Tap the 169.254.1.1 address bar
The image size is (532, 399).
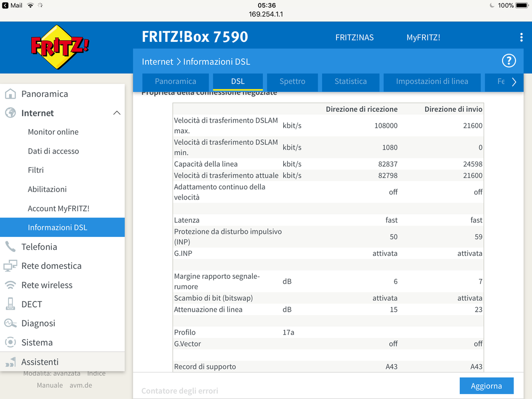pyautogui.click(x=266, y=14)
